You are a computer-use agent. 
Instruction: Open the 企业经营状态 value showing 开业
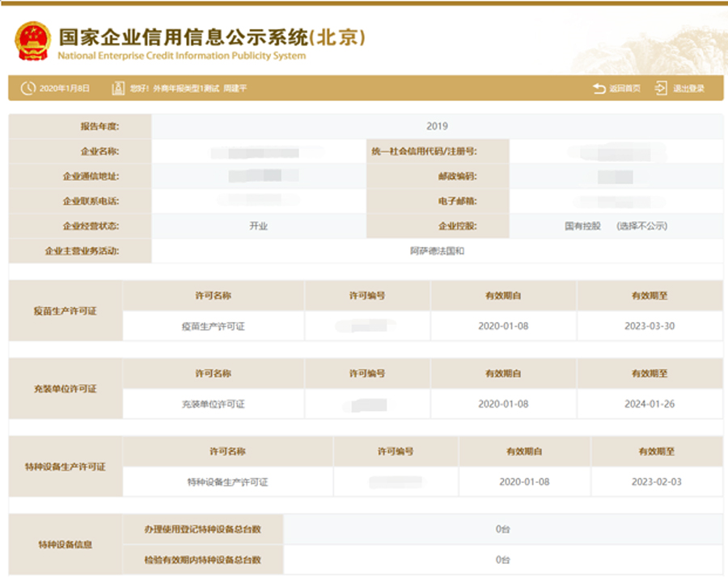click(259, 226)
